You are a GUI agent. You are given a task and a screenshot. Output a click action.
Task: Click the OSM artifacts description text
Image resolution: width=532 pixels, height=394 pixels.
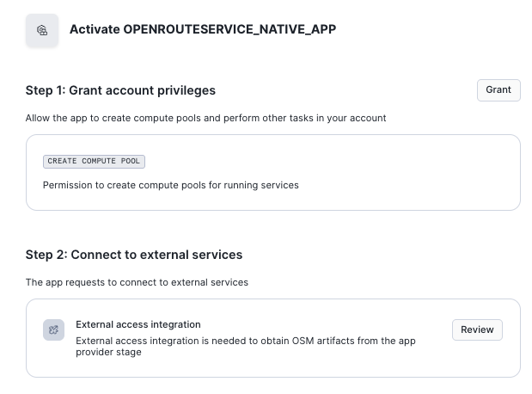tap(245, 341)
